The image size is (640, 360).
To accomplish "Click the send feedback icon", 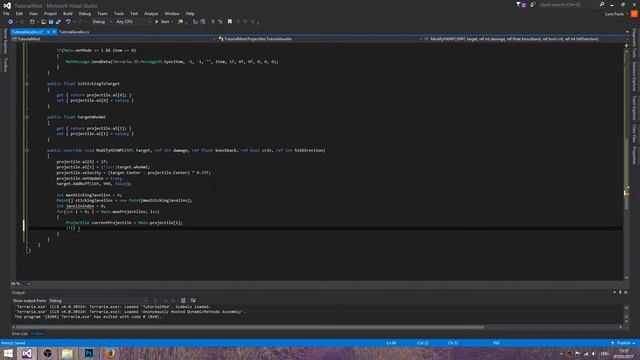I will pos(532,4).
